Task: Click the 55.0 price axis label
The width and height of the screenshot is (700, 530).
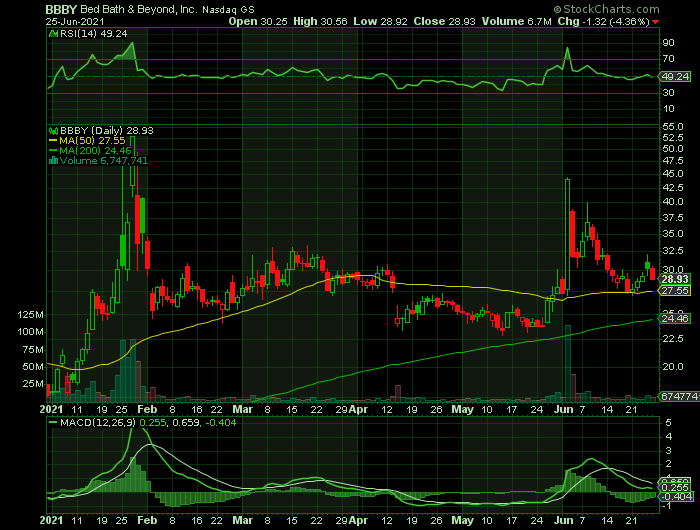Action: point(673,127)
